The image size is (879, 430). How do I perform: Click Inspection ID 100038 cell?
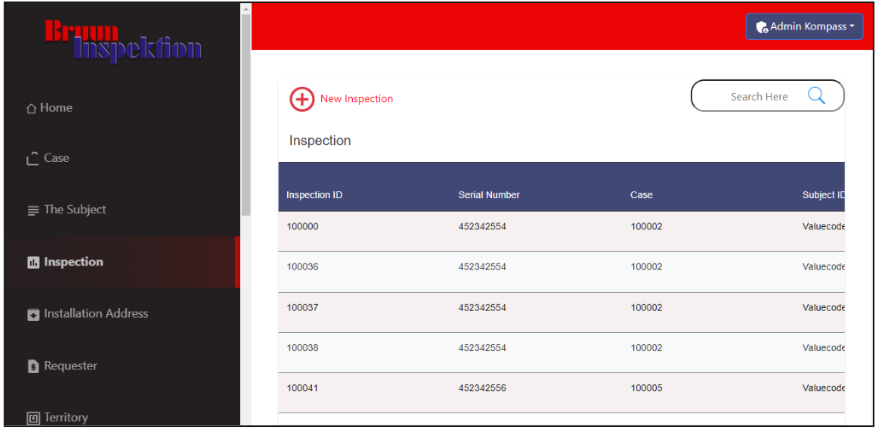pos(302,348)
